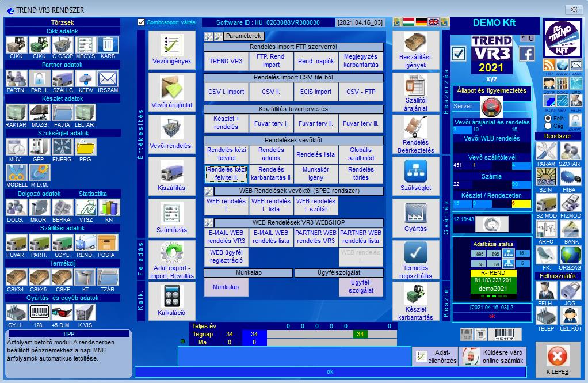588x383 pixels.
Task: Open the POSTA box icon
Action: click(108, 243)
